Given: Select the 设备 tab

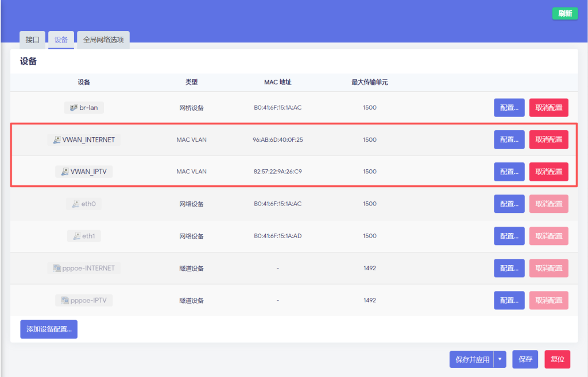Looking at the screenshot, I should [61, 40].
